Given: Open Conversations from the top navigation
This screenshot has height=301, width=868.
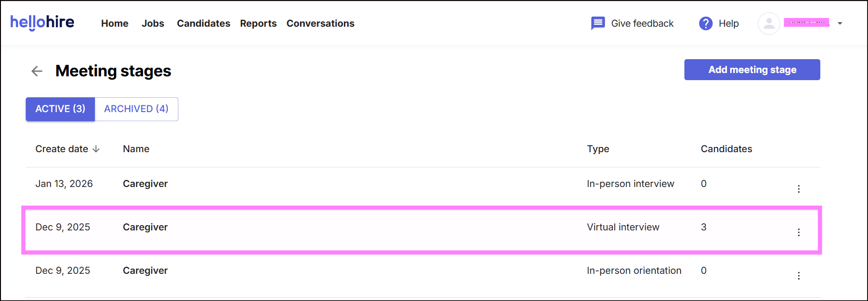Looking at the screenshot, I should pos(320,23).
